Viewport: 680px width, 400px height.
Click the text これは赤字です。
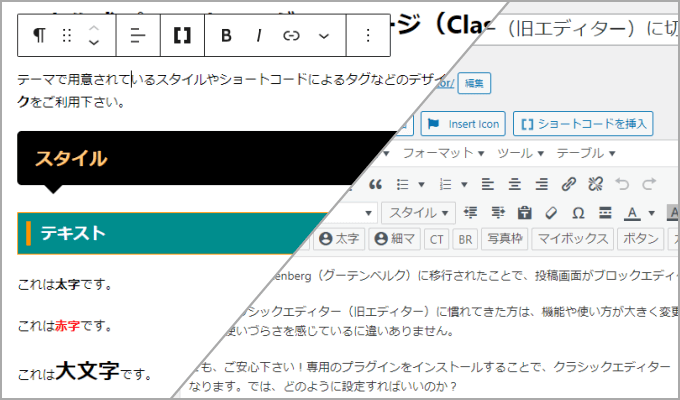(x=65, y=326)
